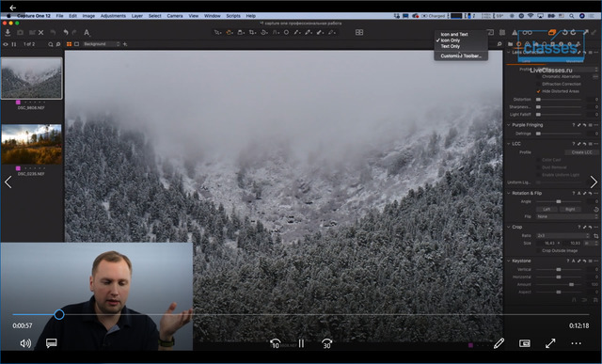This screenshot has width=602, height=364.
Task: Seek using the video progress bar knob
Action: [58, 314]
